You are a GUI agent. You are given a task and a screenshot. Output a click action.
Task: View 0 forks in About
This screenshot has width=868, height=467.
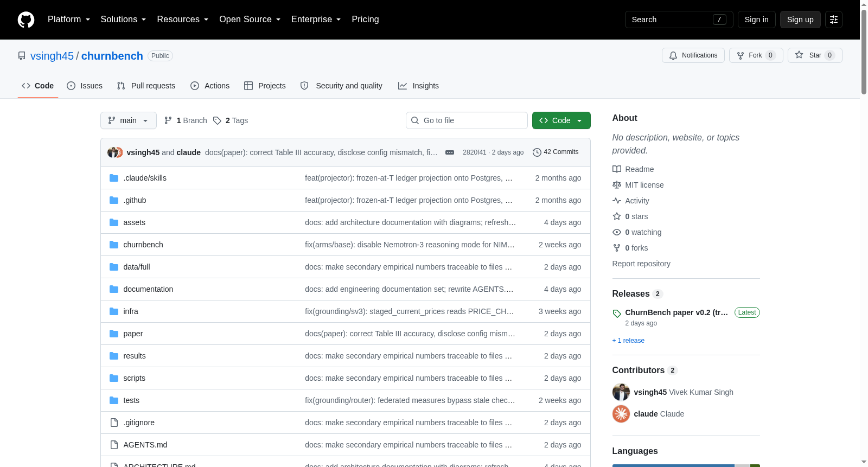[x=630, y=248]
